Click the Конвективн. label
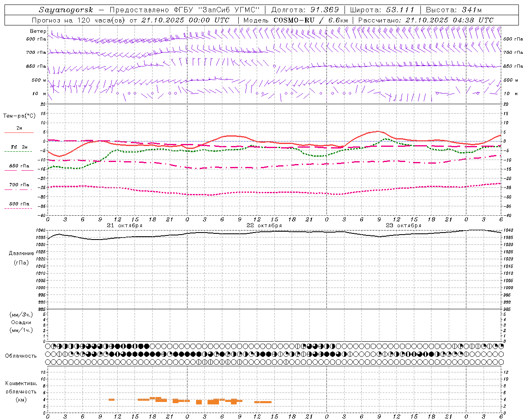 click(x=21, y=383)
